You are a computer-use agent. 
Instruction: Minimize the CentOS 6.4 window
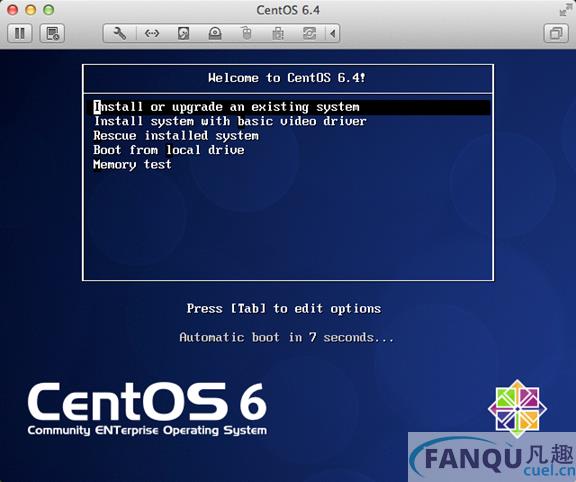pos(30,10)
